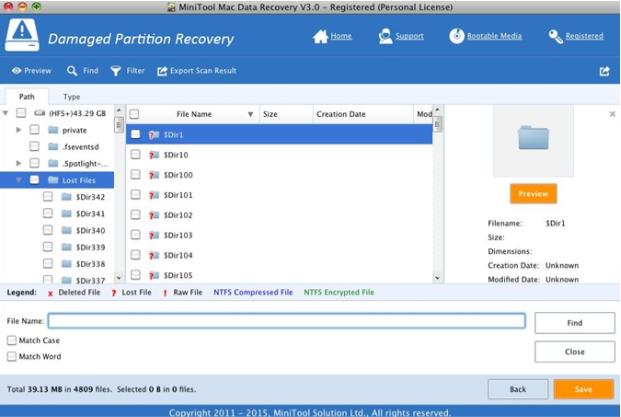Open the Bootable Media link
The height and width of the screenshot is (417, 621).
click(x=494, y=36)
